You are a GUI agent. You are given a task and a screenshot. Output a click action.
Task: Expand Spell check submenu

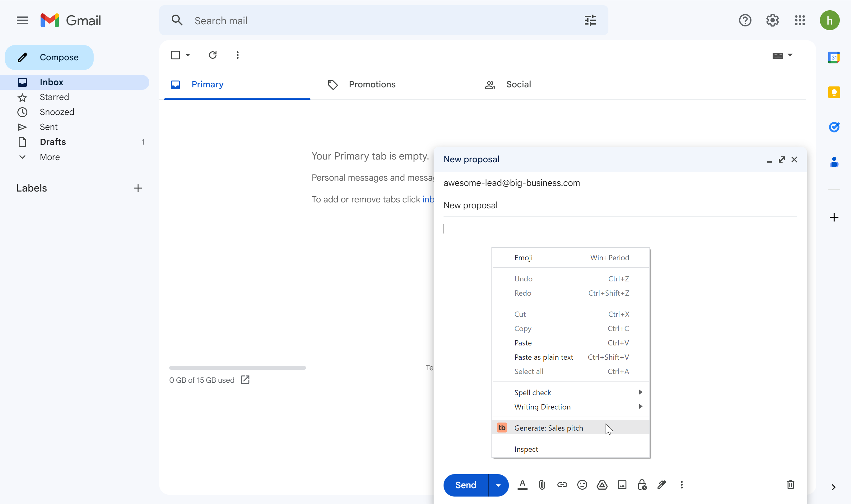tap(571, 392)
